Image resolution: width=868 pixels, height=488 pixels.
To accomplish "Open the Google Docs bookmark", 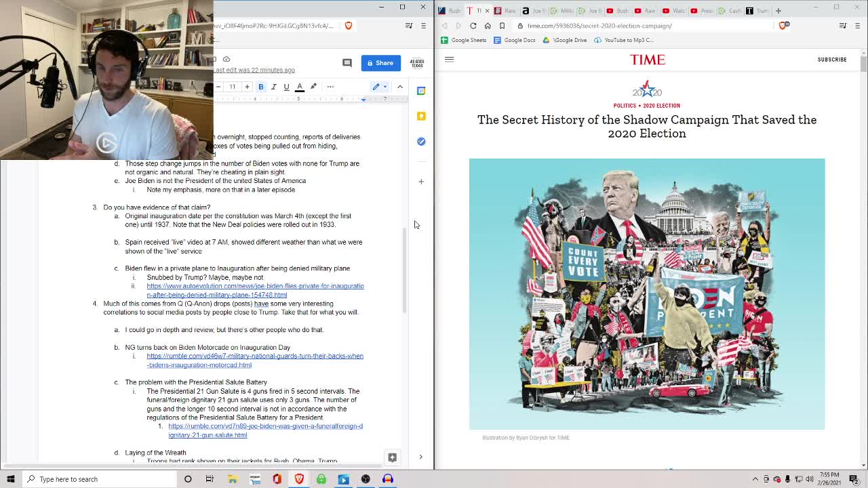I will pyautogui.click(x=515, y=40).
